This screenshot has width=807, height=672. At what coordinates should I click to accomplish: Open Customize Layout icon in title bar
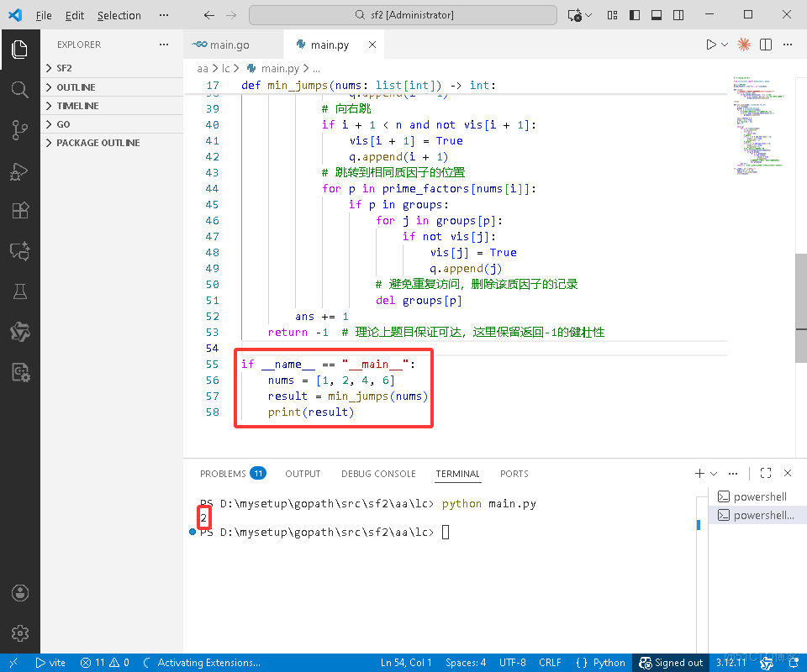pos(613,15)
